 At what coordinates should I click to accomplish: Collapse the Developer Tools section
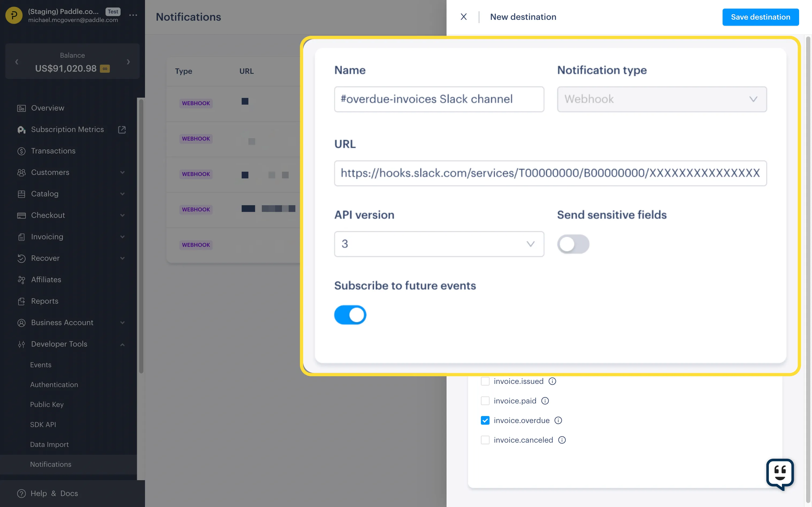tap(122, 344)
